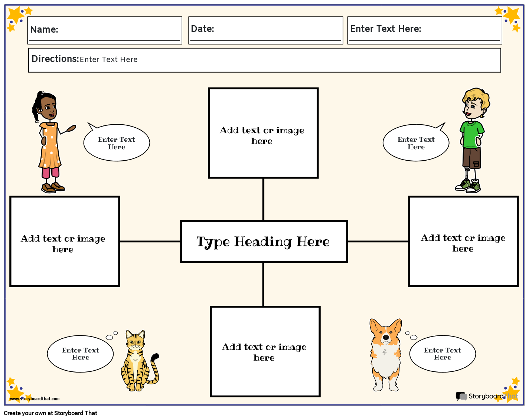This screenshot has width=529, height=420.
Task: Click the Directions text box
Action: (x=264, y=60)
